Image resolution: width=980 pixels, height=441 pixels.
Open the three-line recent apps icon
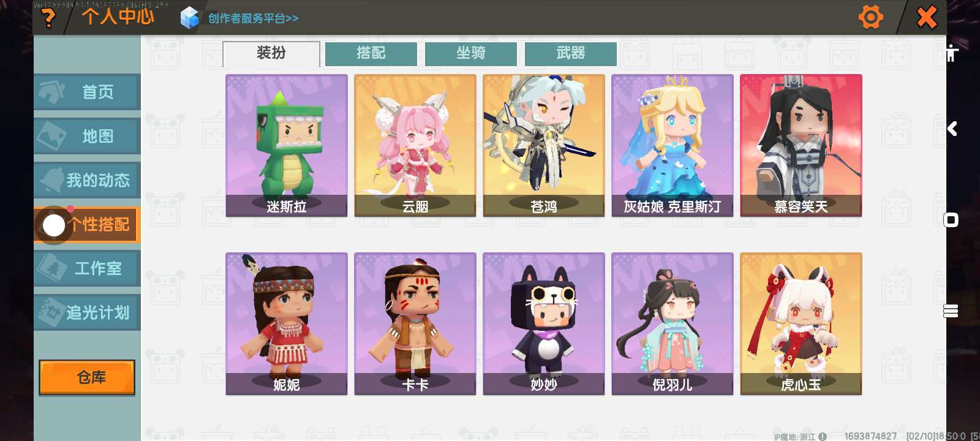(951, 311)
